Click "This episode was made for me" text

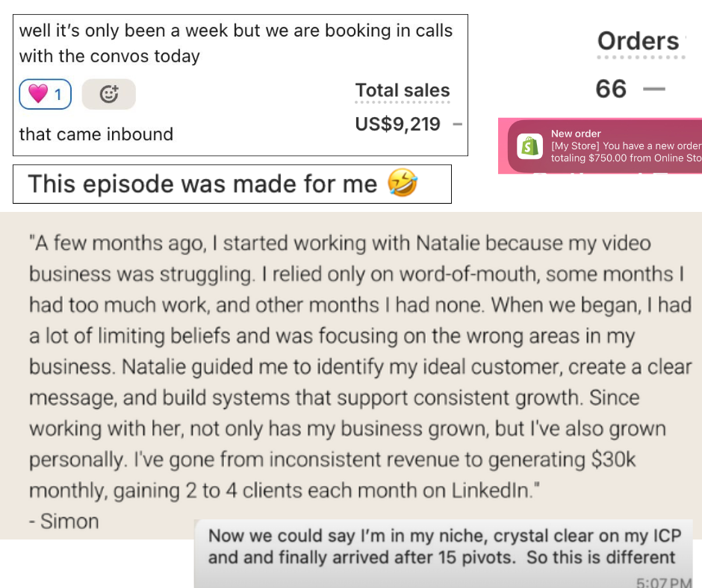[x=202, y=184]
